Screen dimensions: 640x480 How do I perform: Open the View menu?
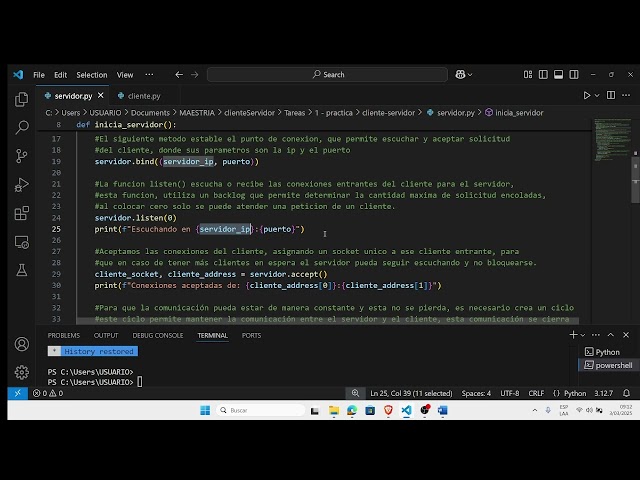pos(125,75)
